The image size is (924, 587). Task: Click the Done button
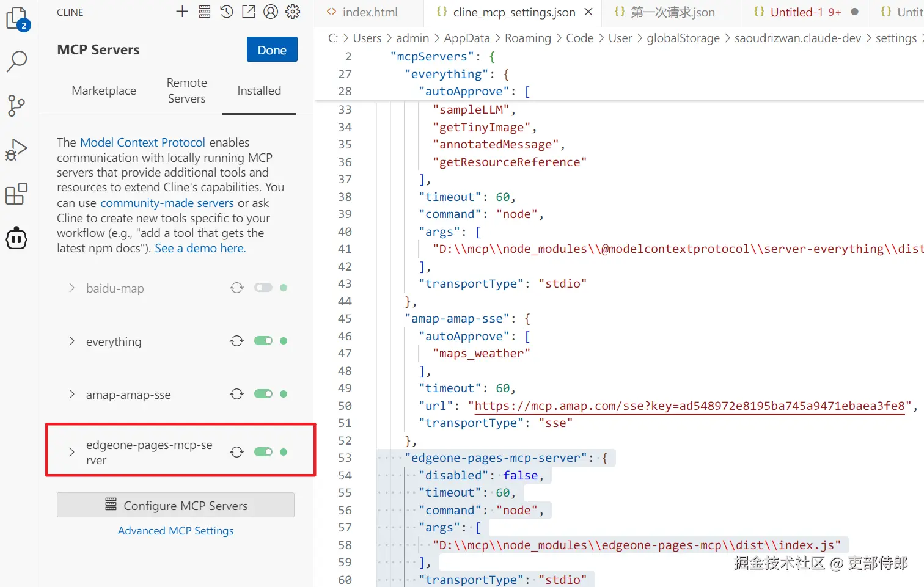click(272, 49)
